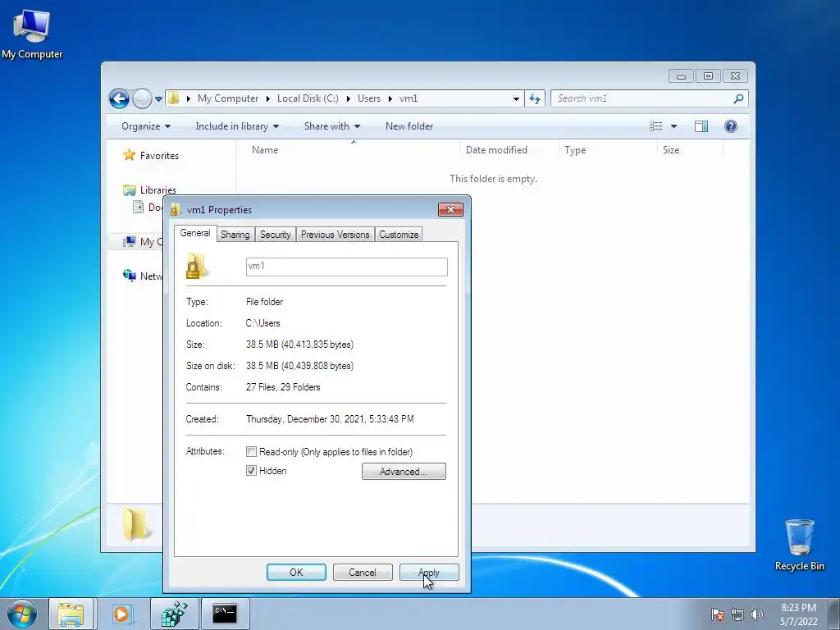Click the locked folder icon in Properties
The height and width of the screenshot is (630, 840).
196,267
